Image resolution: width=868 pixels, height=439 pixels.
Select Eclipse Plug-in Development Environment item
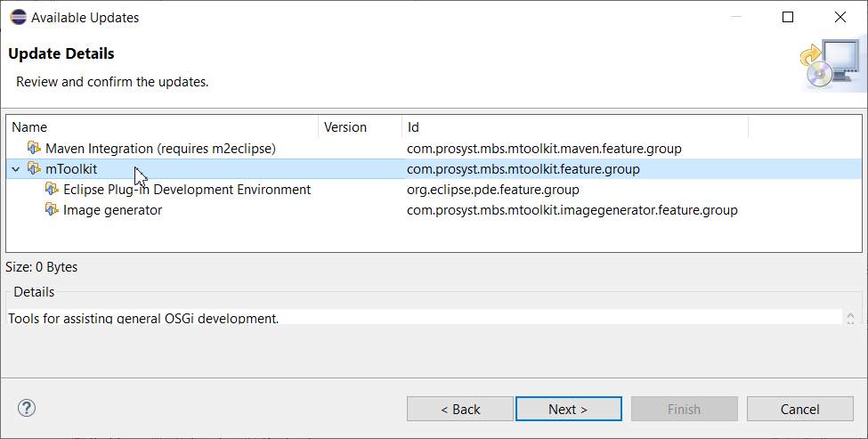coord(187,190)
